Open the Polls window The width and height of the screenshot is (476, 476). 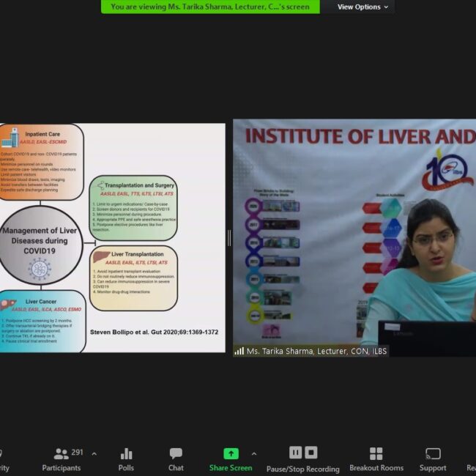(126, 459)
